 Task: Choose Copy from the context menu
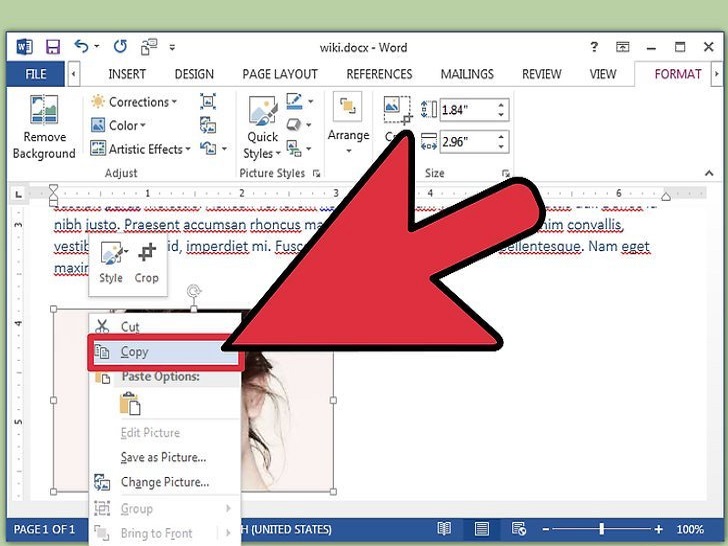coord(134,352)
